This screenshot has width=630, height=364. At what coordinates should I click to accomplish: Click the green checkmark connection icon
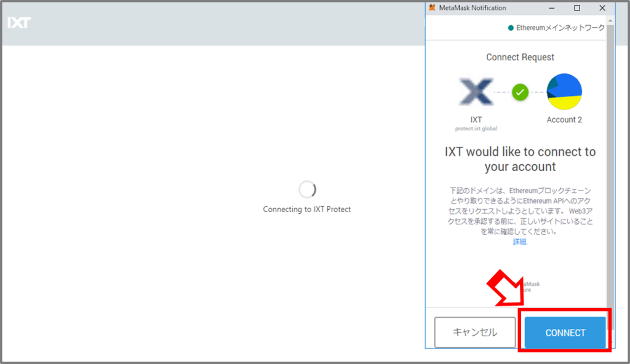(x=520, y=92)
